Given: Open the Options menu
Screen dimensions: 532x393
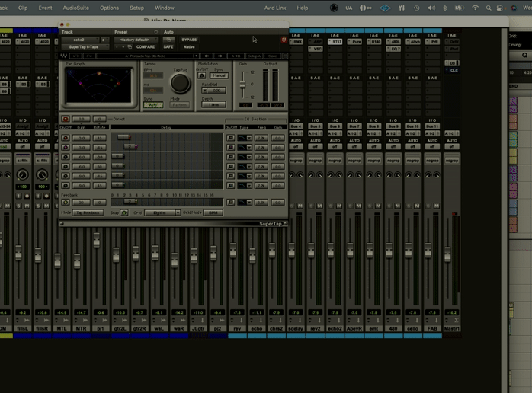Looking at the screenshot, I should pos(109,8).
